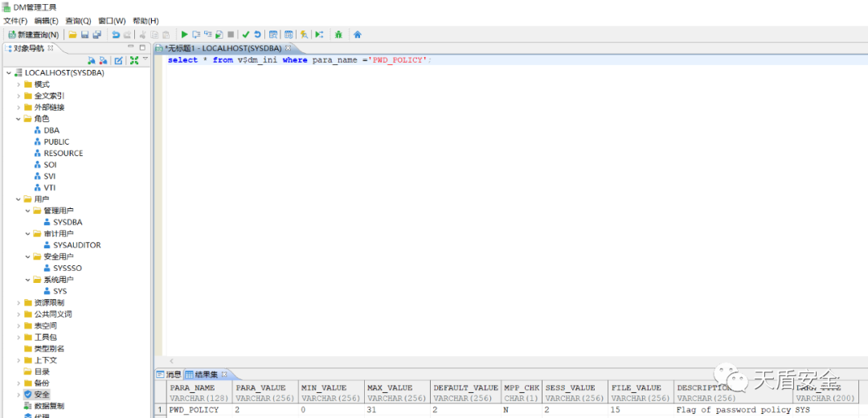The height and width of the screenshot is (418, 868).
Task: Click the green Commit checkmark icon
Action: point(246,35)
